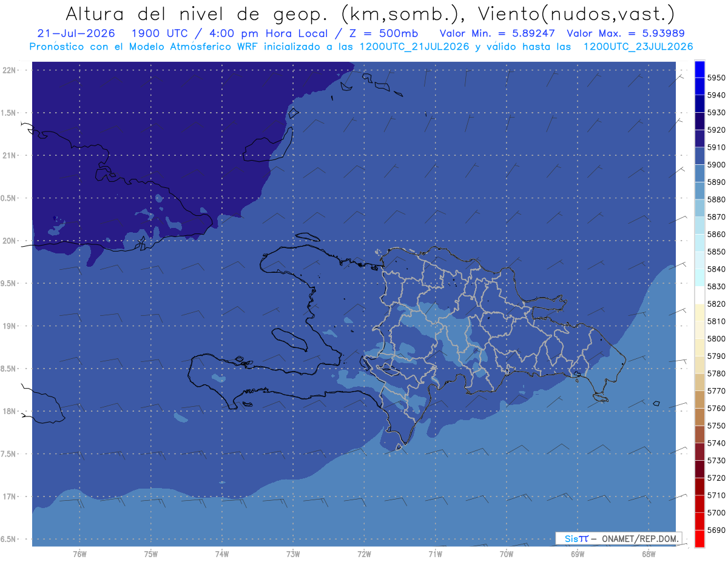
Task: Click the 5910 legend value
Action: 716,147
